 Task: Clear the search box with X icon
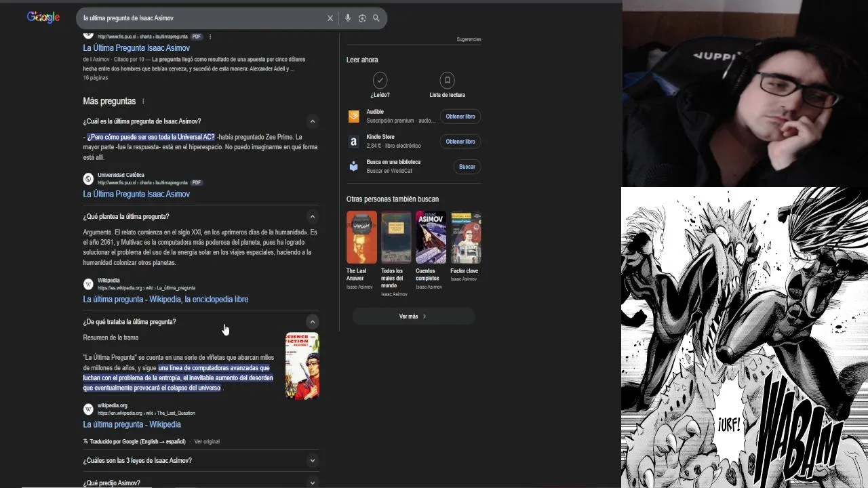point(330,18)
